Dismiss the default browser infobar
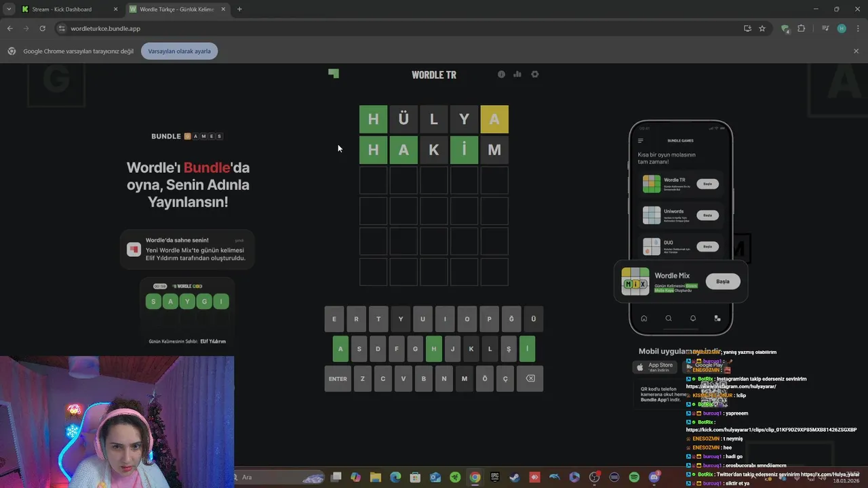The width and height of the screenshot is (868, 488). point(856,51)
